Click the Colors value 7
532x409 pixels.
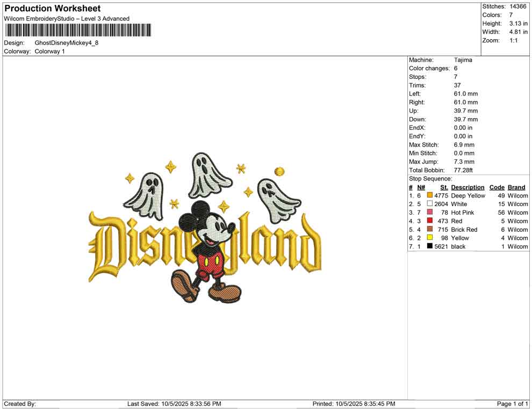(511, 15)
